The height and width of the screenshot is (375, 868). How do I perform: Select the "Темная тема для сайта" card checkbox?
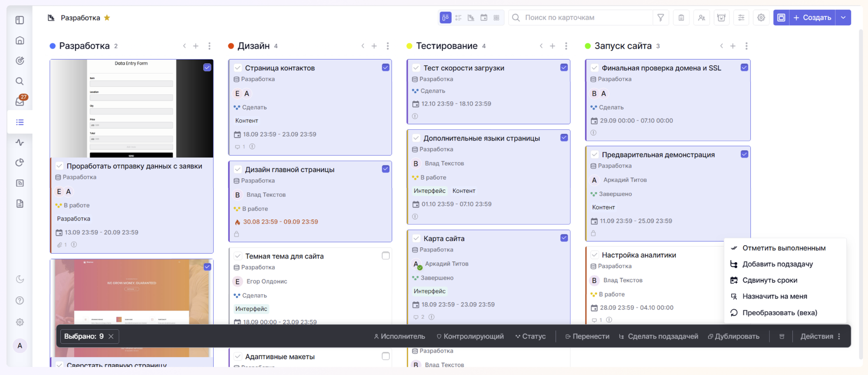pos(385,256)
